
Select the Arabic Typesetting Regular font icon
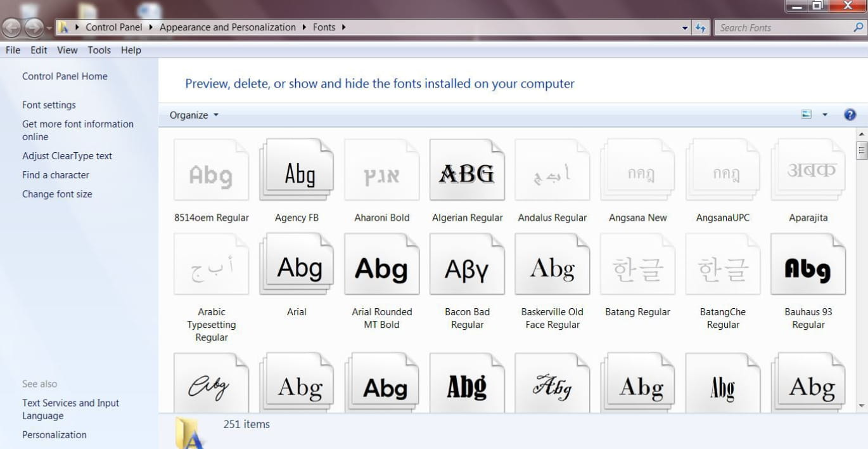(211, 264)
